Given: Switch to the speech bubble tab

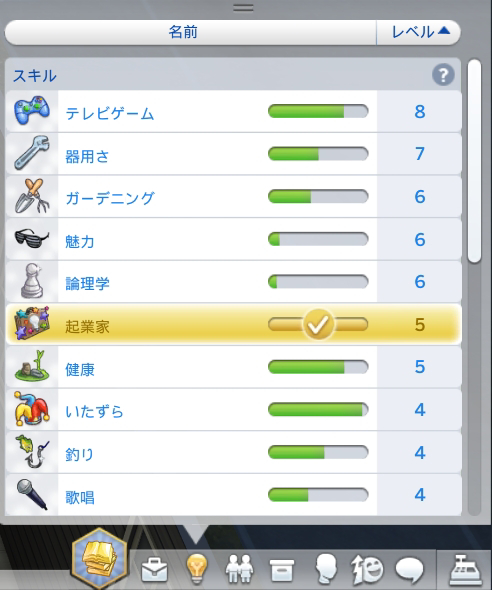Looking at the screenshot, I should click(x=410, y=570).
